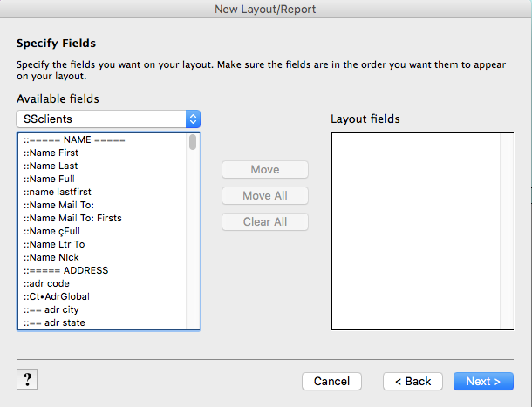Screen dimensions: 532x407
Task: Click the help question mark icon
Action: coord(27,379)
